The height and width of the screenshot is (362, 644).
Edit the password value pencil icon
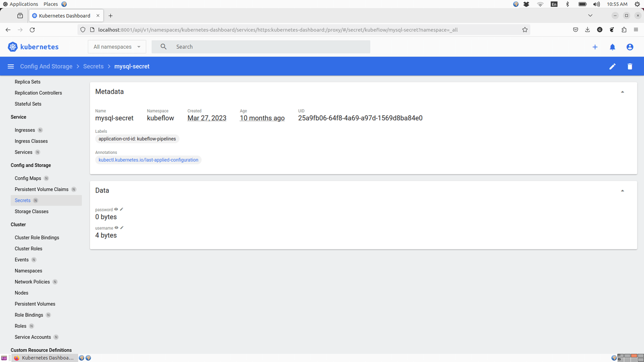(x=121, y=209)
